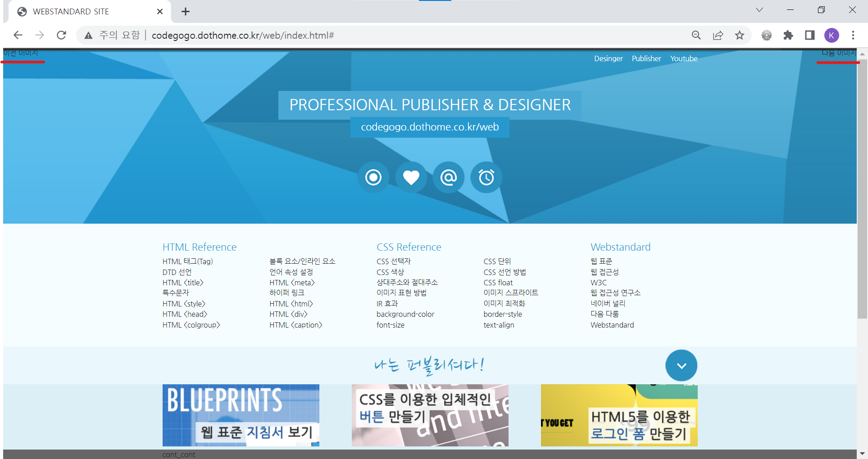
Task: Click the alarm clock icon in banner
Action: tap(486, 177)
